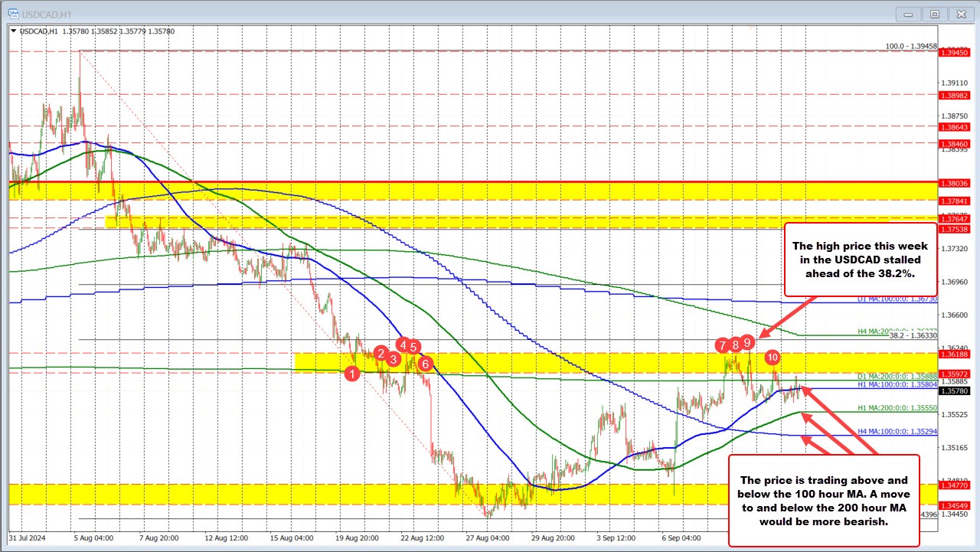Click red circle marker 6
The width and height of the screenshot is (980, 552).
coord(426,364)
